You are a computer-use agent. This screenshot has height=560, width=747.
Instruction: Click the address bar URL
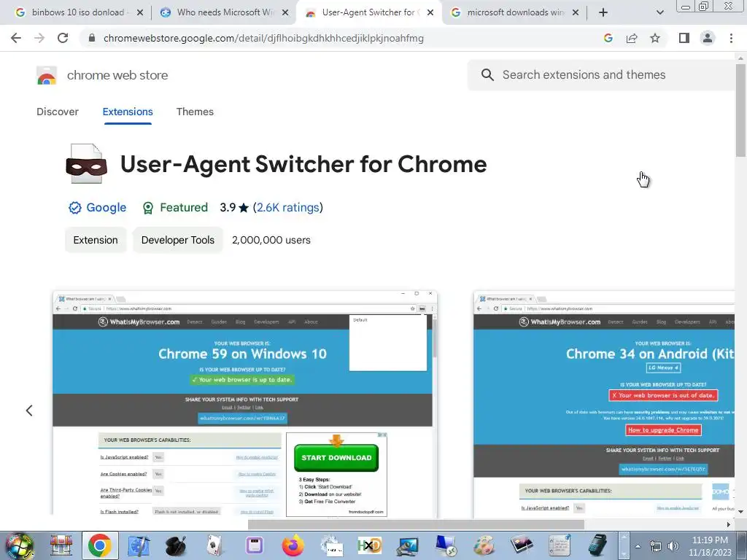[263, 38]
